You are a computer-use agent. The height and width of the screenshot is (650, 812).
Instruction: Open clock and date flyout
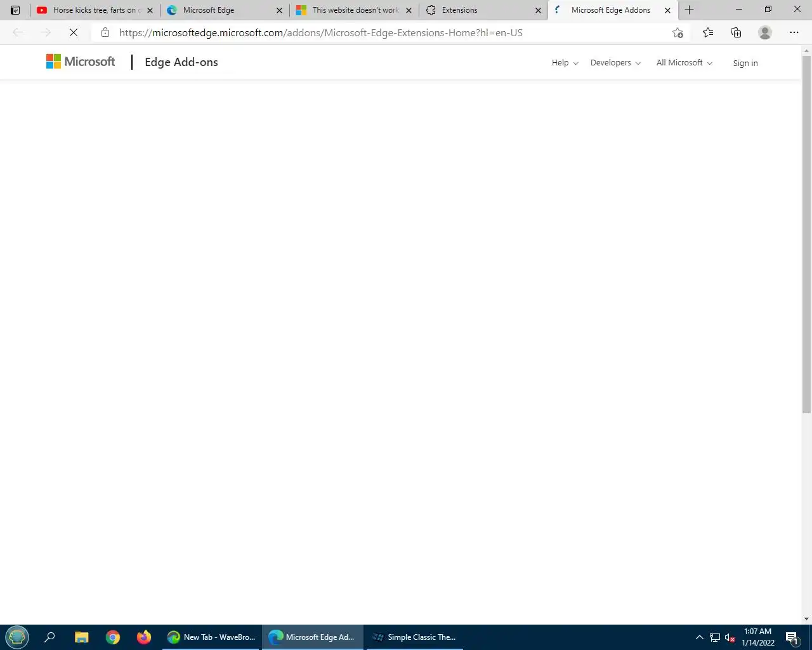(x=758, y=637)
